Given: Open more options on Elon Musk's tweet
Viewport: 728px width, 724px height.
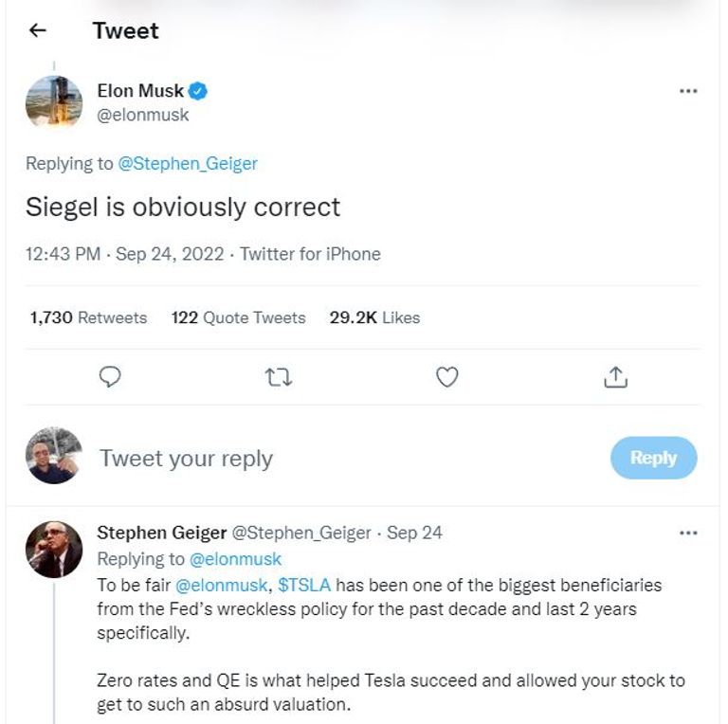Looking at the screenshot, I should point(689,92).
